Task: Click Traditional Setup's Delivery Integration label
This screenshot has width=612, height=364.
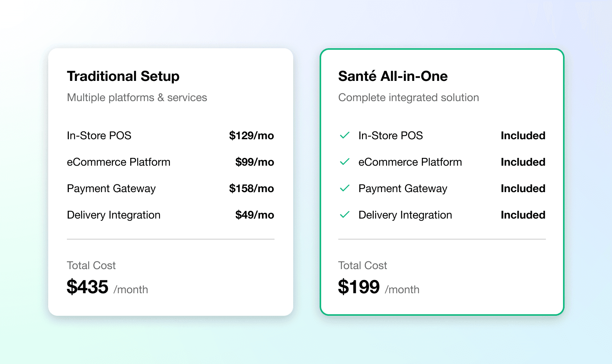Action: 114,215
